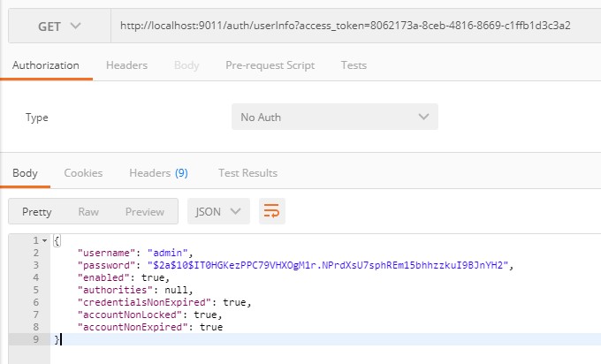Expand the No Auth type dropdown
The width and height of the screenshot is (601, 364).
click(x=335, y=117)
